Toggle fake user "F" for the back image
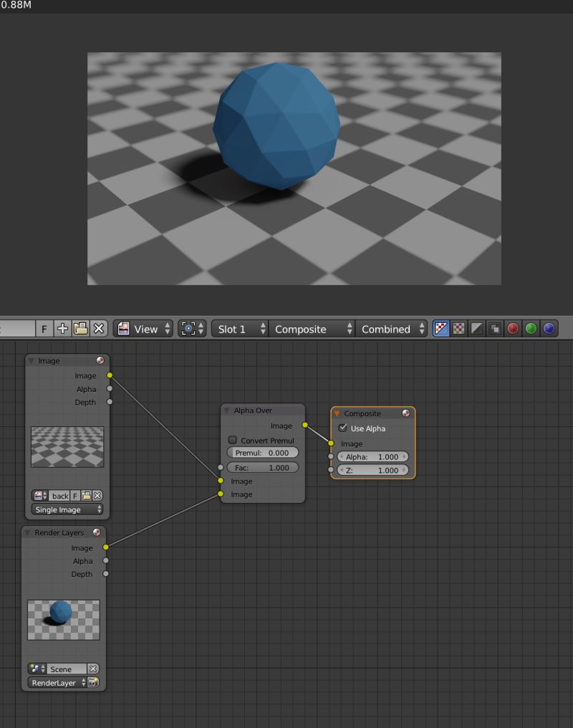This screenshot has height=728, width=573. [x=74, y=495]
